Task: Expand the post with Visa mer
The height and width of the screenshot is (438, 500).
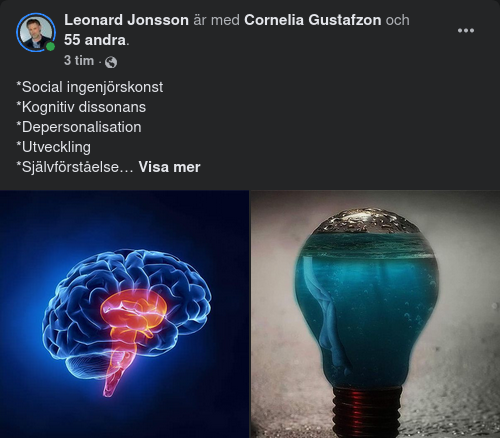Action: click(x=169, y=167)
